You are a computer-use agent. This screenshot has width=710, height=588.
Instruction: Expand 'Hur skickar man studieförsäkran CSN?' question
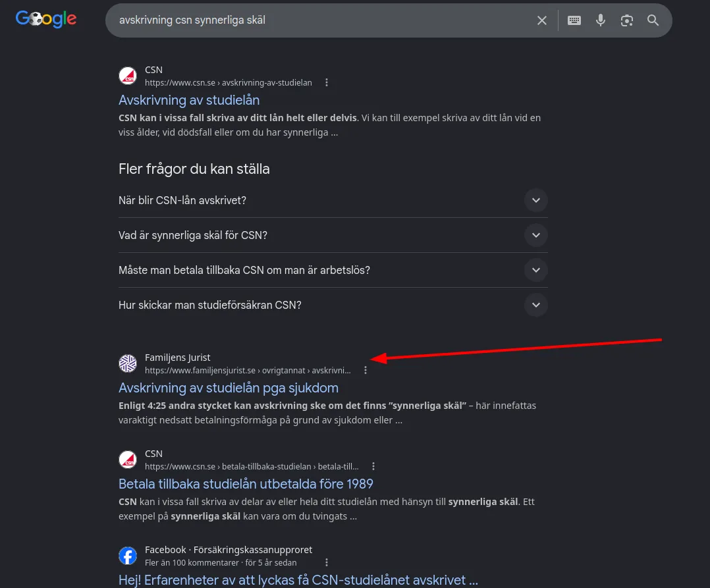[x=333, y=305]
